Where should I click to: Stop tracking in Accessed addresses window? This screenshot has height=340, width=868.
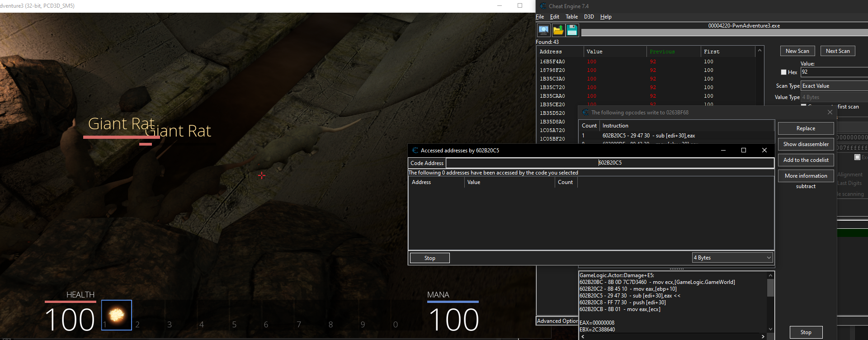pyautogui.click(x=429, y=258)
